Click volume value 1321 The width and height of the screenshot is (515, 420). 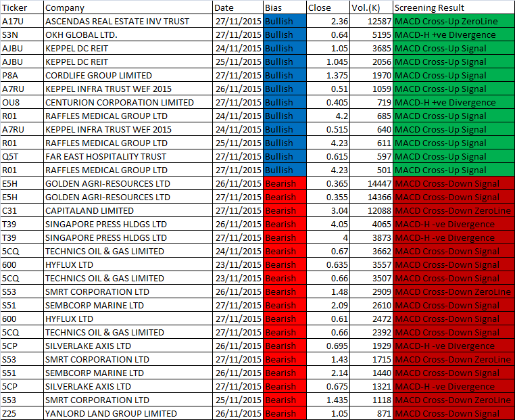(371, 386)
